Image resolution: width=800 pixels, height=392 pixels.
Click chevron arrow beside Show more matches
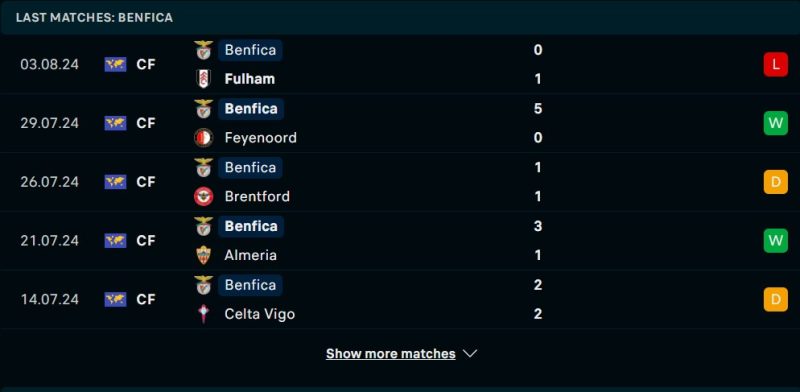pos(469,354)
